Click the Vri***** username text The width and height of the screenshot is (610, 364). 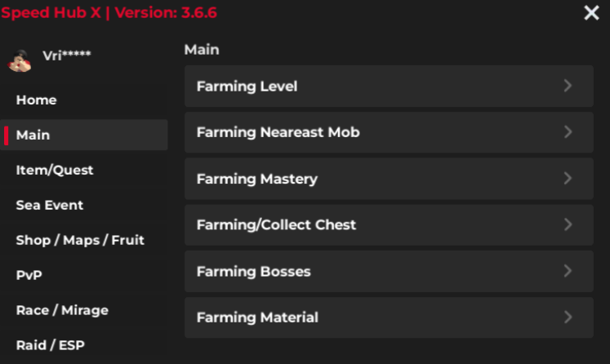[67, 55]
